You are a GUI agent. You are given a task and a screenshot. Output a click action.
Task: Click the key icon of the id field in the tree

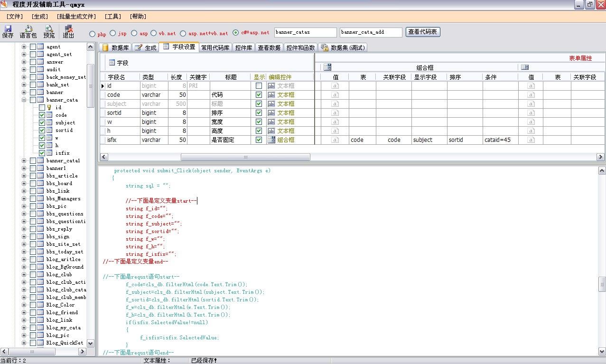(x=49, y=107)
